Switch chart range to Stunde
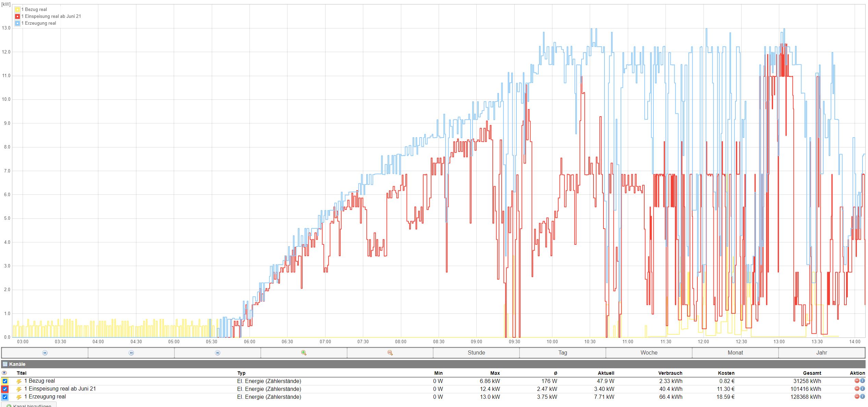Image resolution: width=868 pixels, height=407 pixels. tap(476, 353)
